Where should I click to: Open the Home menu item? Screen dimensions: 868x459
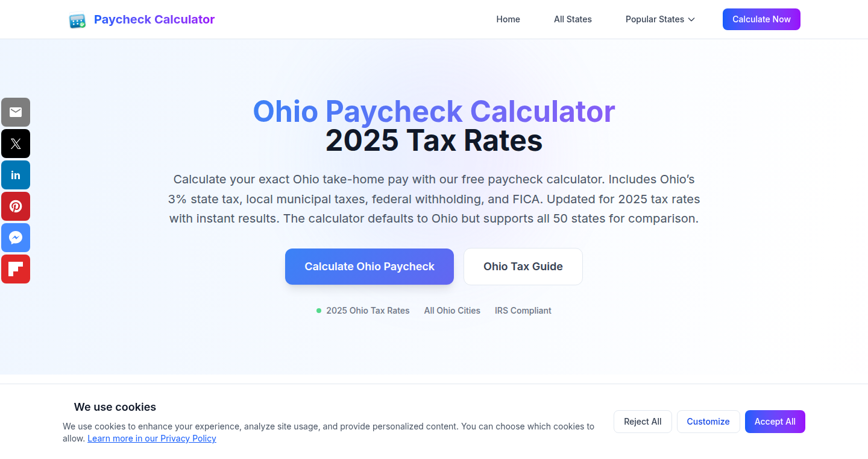point(508,19)
